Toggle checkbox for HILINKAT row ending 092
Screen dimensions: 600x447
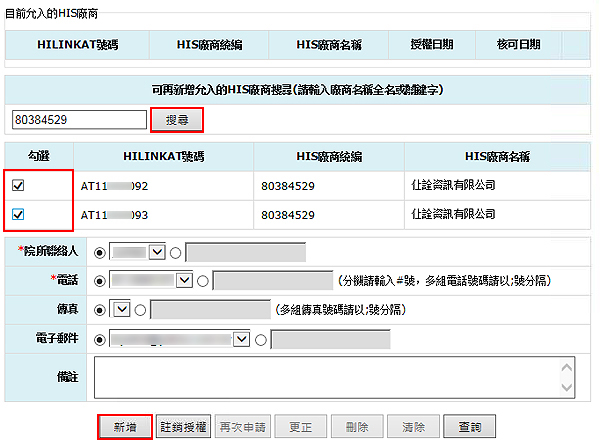(x=19, y=186)
